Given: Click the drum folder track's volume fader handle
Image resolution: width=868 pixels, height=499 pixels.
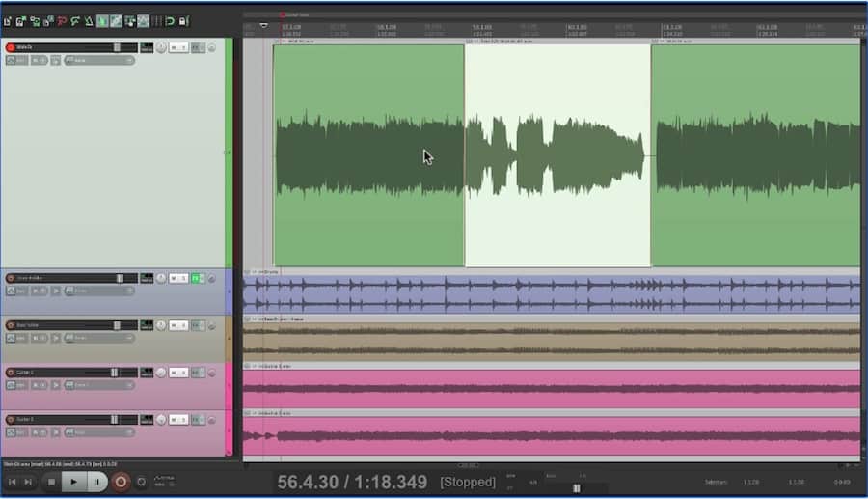Looking at the screenshot, I should [121, 278].
